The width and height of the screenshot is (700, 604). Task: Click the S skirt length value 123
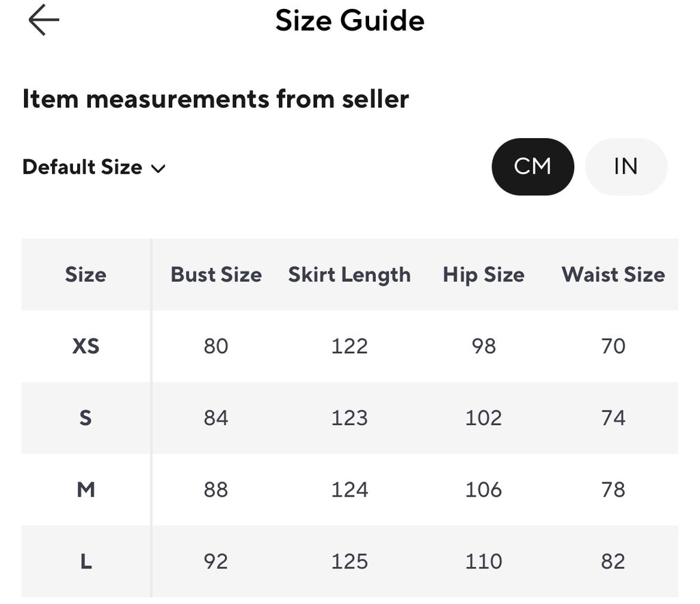(349, 418)
